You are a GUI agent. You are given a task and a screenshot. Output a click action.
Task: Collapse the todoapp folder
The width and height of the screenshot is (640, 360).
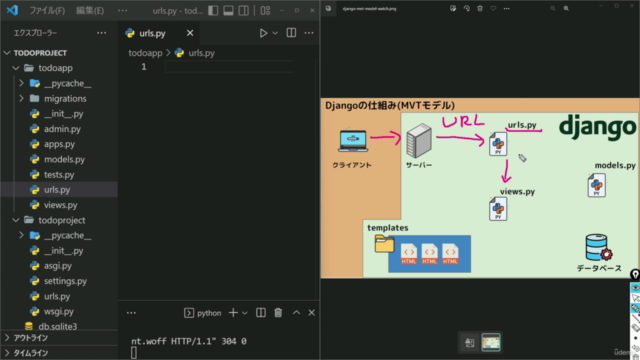[16, 68]
